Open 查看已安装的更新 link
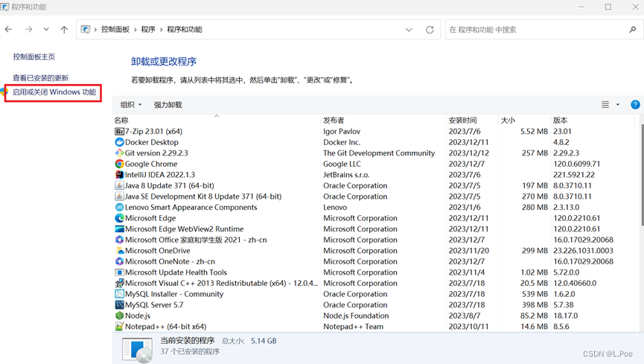 pos(41,78)
